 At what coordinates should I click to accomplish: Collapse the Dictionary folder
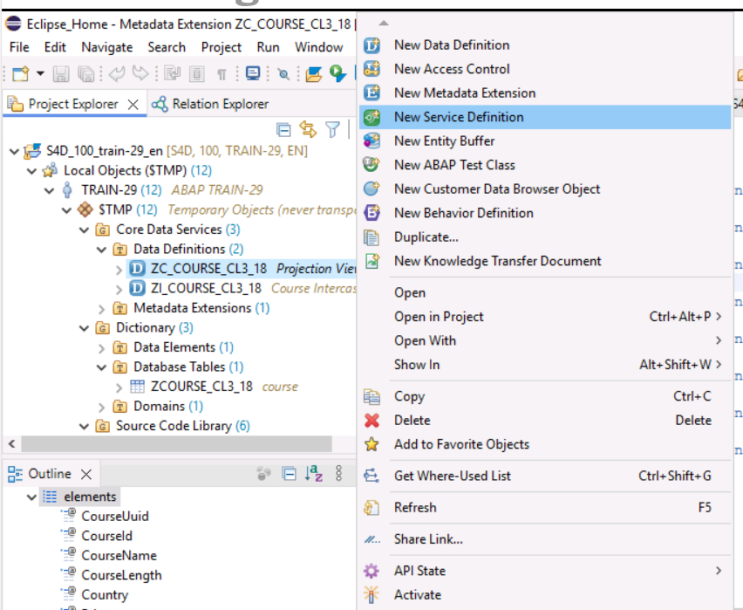coord(84,328)
